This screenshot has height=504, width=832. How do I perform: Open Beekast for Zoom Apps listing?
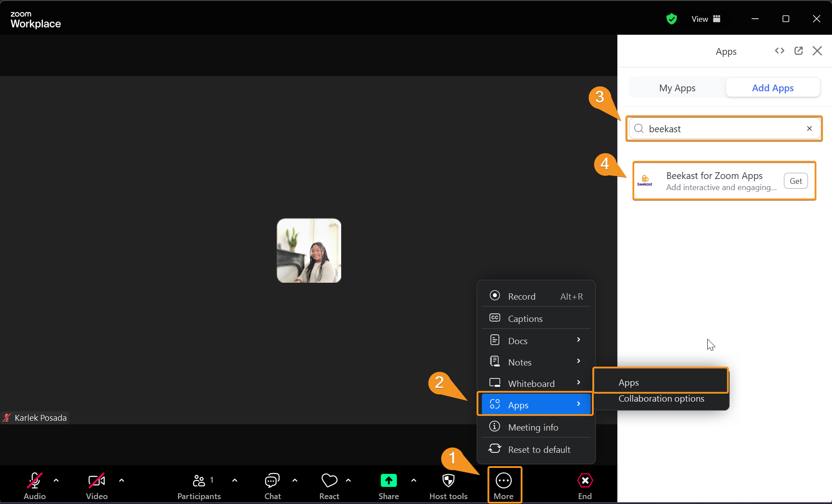point(724,181)
